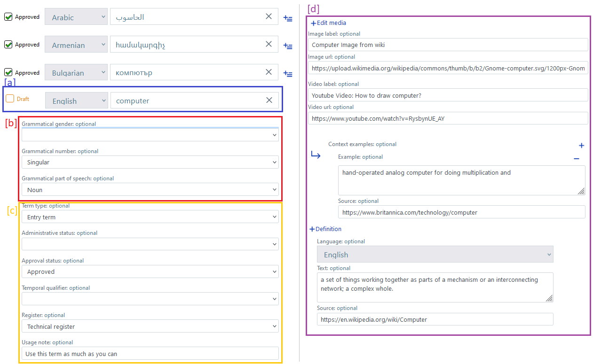Click X to clear the Bulgarian term

pyautogui.click(x=269, y=72)
